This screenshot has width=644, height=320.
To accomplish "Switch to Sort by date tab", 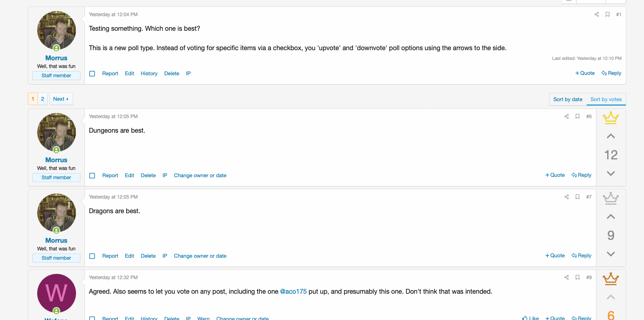I will click(568, 100).
